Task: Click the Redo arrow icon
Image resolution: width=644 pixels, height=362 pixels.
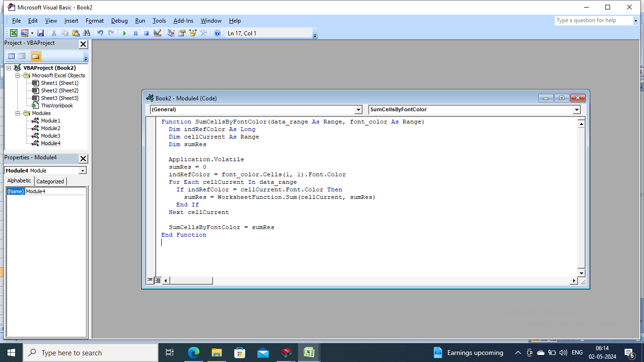Action: [x=111, y=33]
